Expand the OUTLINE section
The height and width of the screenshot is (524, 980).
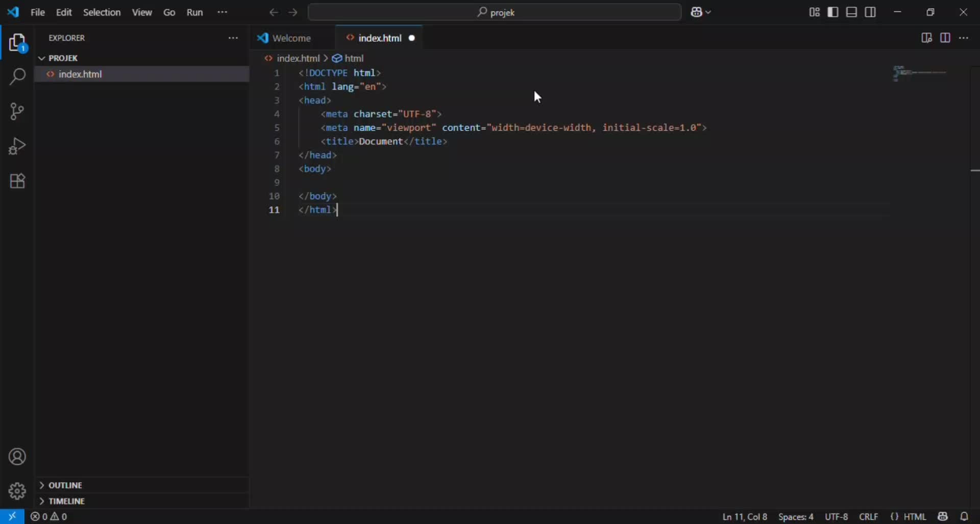click(x=142, y=486)
